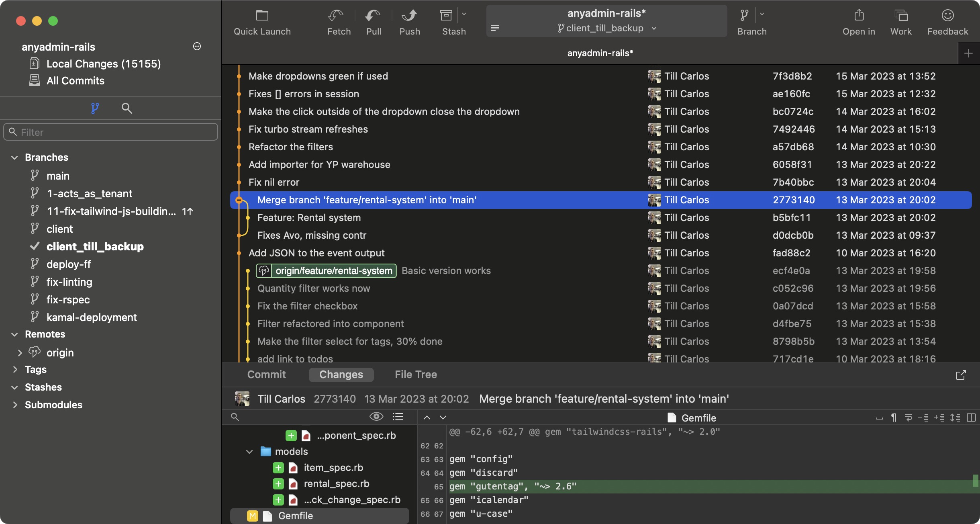This screenshot has height=524, width=980.
Task: Switch to the Commit tab
Action: (x=267, y=375)
